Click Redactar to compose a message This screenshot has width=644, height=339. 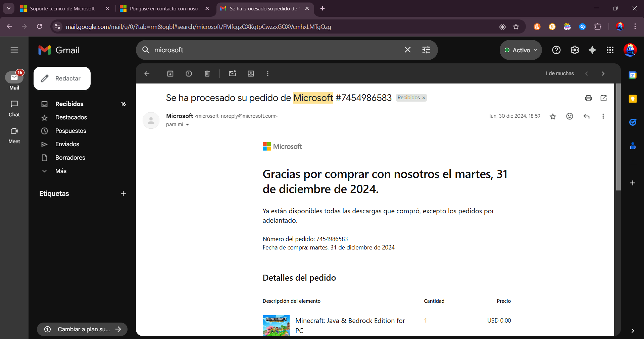click(62, 78)
